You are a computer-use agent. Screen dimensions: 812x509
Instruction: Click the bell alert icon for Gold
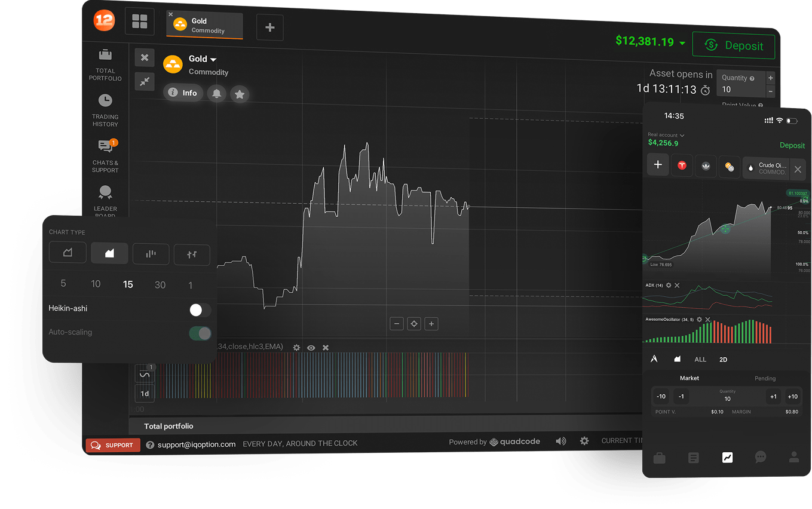[216, 93]
